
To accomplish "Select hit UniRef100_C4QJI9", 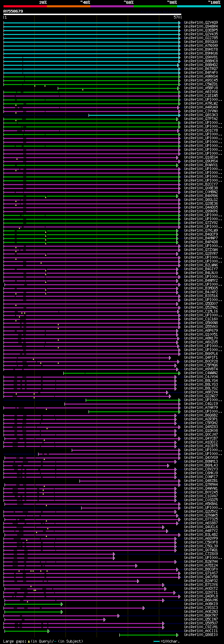I will click(201, 404).
